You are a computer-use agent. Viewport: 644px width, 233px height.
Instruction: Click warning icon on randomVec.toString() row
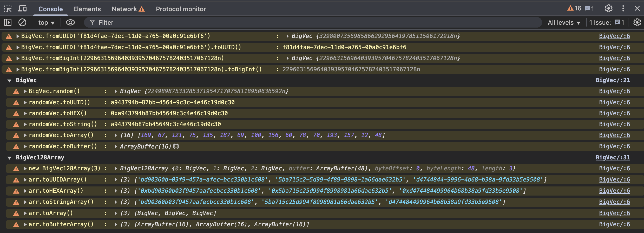(x=16, y=125)
